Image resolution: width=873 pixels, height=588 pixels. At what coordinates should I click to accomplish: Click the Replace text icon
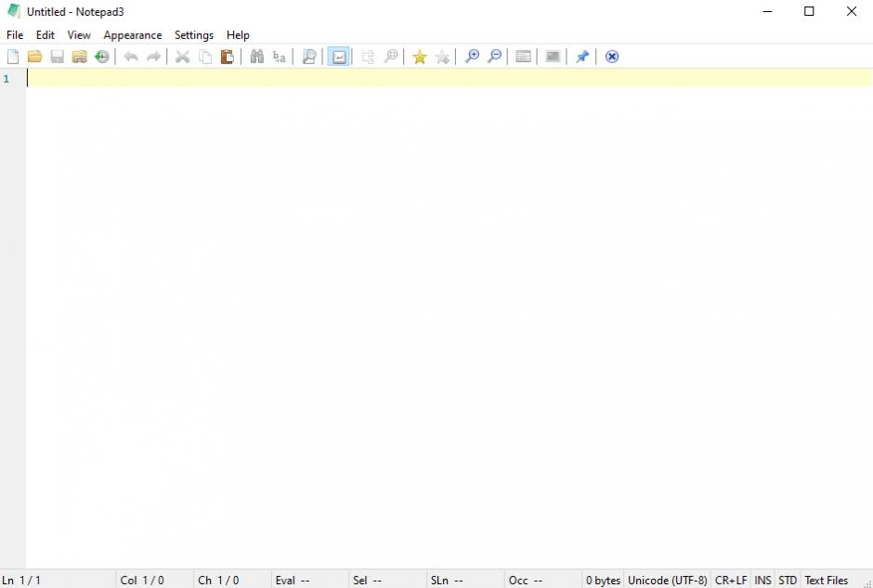(280, 57)
